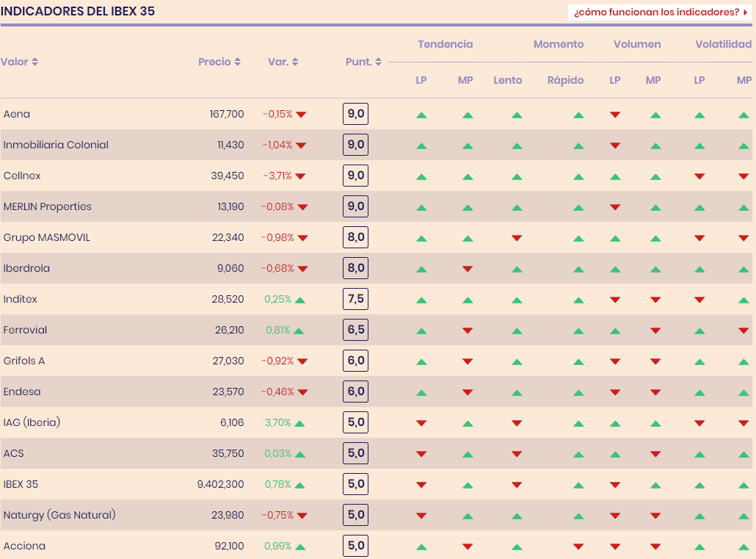Click Inditex's 7,5 score box
Screen dimensions: 756x559
[355, 300]
